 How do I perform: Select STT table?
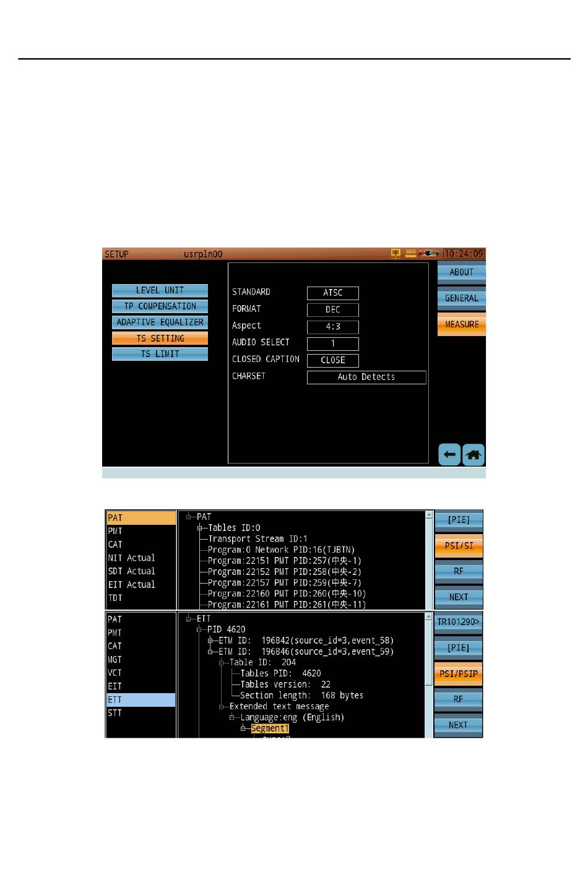141,714
